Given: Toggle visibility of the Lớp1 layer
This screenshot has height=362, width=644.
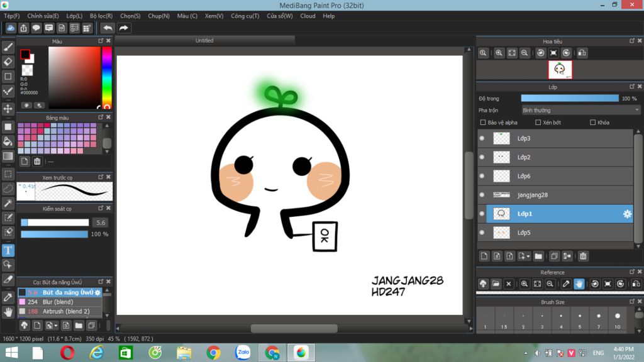Looking at the screenshot, I should click(482, 214).
